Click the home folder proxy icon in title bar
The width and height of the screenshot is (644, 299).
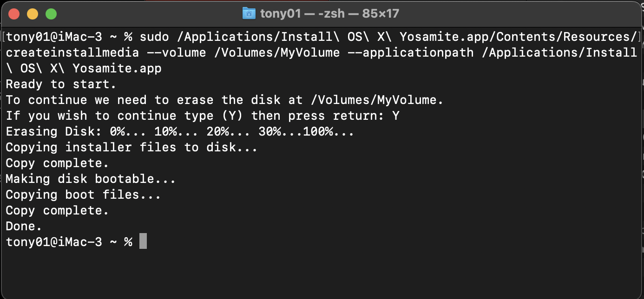[x=249, y=13]
